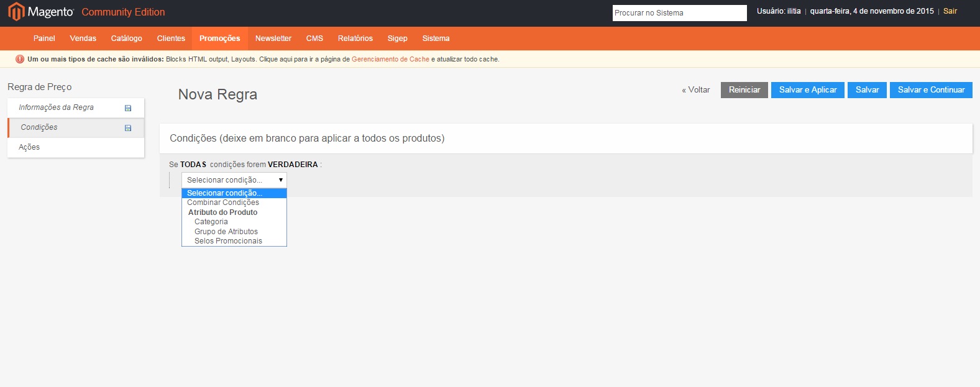This screenshot has width=980, height=387.
Task: Open the Painel menu
Action: [x=44, y=39]
